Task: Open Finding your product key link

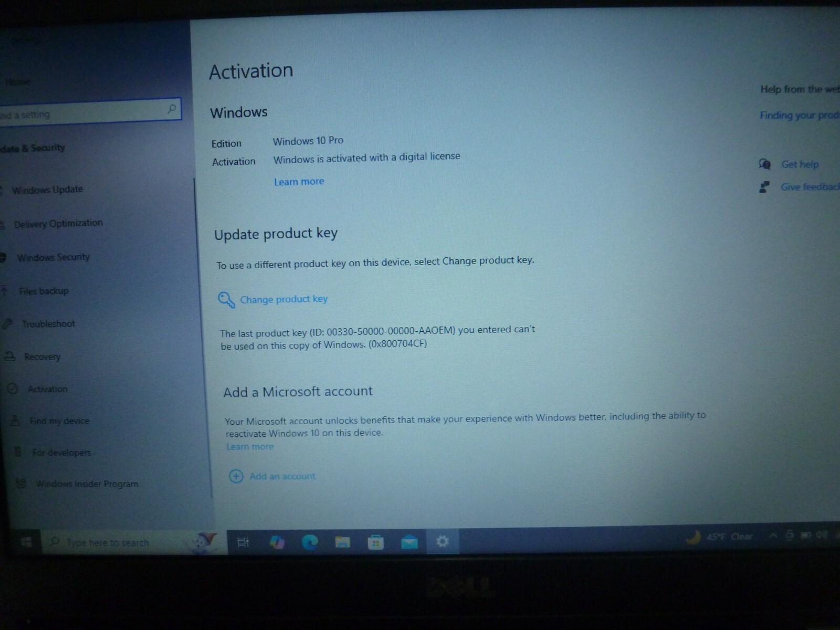Action: (x=800, y=115)
